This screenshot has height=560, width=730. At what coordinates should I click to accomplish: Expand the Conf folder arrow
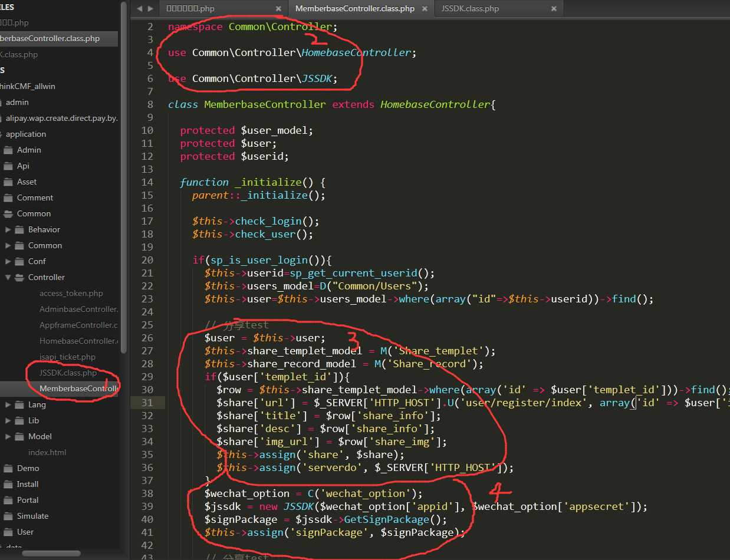point(8,262)
